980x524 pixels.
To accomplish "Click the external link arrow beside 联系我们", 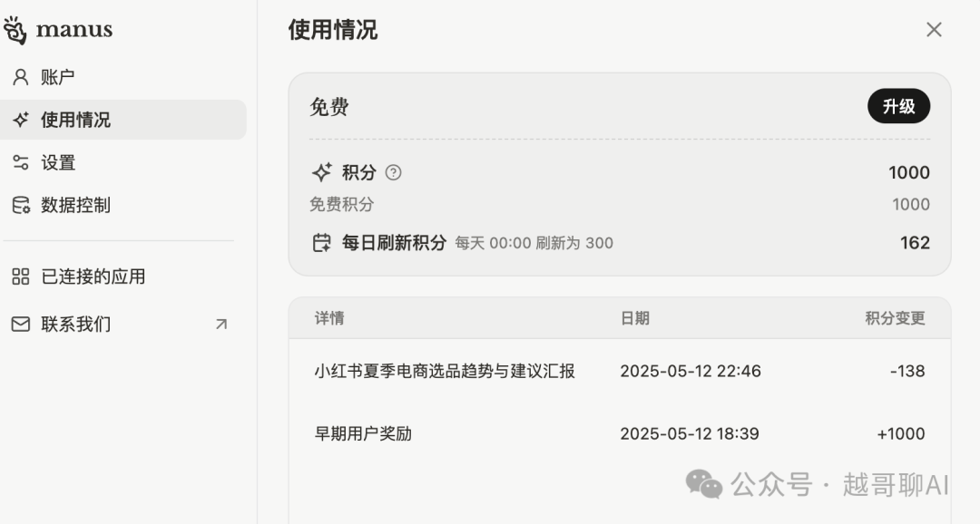I will pos(221,325).
